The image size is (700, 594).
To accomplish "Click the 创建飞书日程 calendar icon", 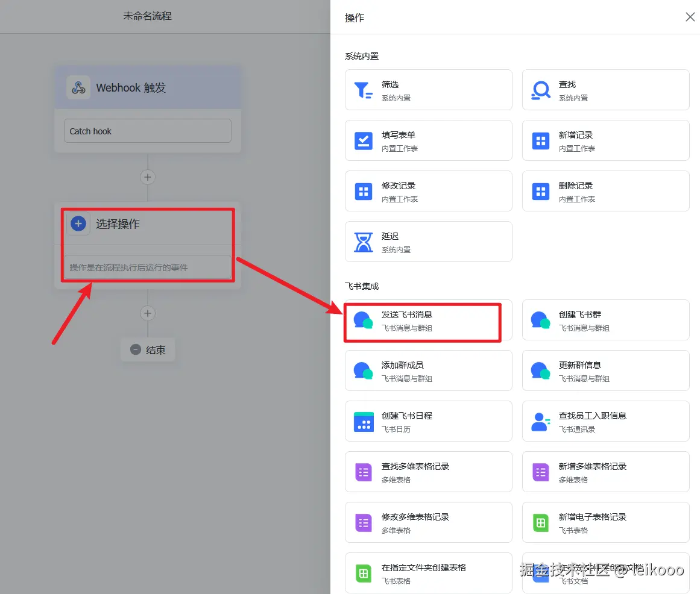I will pos(364,422).
